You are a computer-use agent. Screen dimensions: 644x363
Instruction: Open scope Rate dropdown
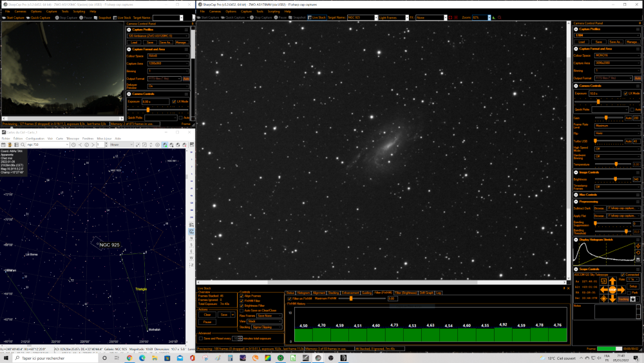coord(633,279)
